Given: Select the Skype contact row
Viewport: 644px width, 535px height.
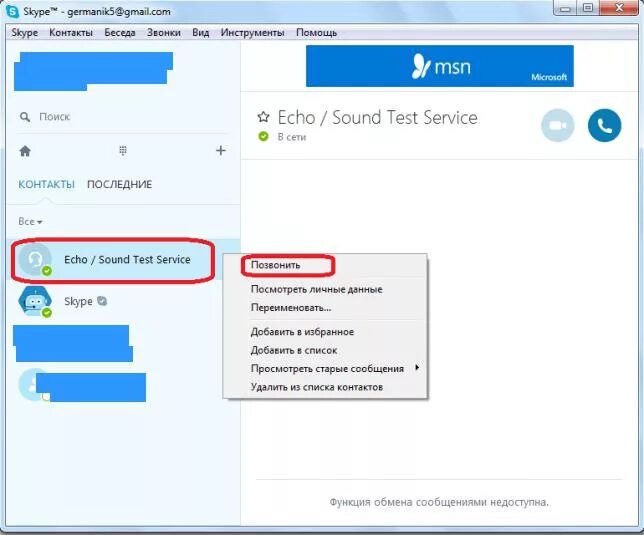Looking at the screenshot, I should point(123,301).
